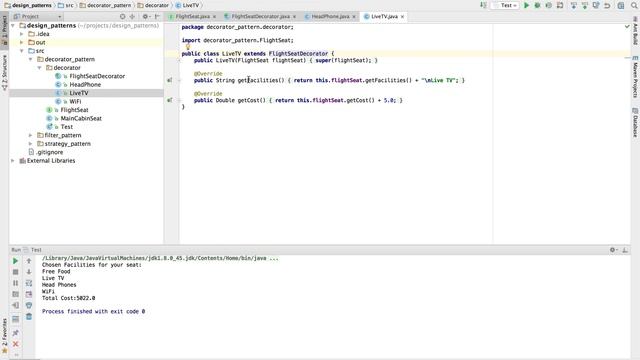The height and width of the screenshot is (360, 640).
Task: Click the Restore Layout icon in Run panel
Action: (x=16, y=319)
